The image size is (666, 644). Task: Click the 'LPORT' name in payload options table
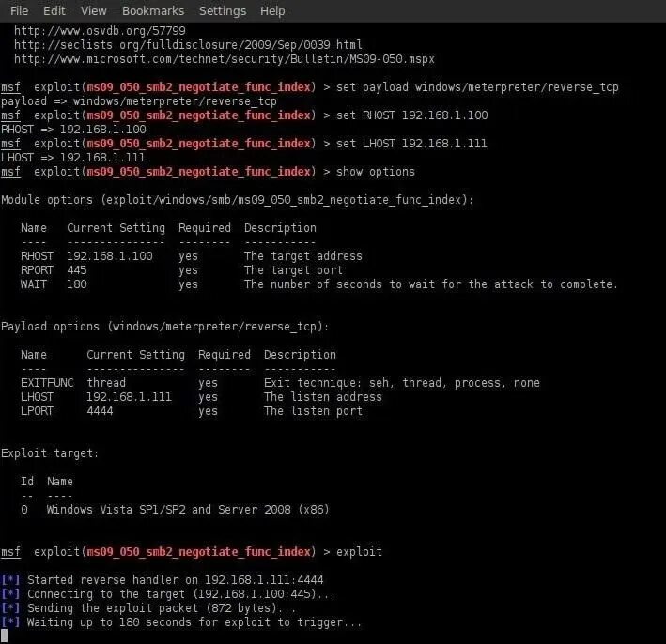click(37, 411)
